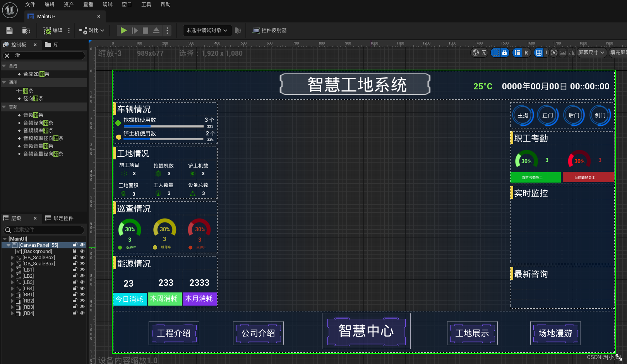
Task: Collapse the 通用 palette category
Action: [4, 82]
